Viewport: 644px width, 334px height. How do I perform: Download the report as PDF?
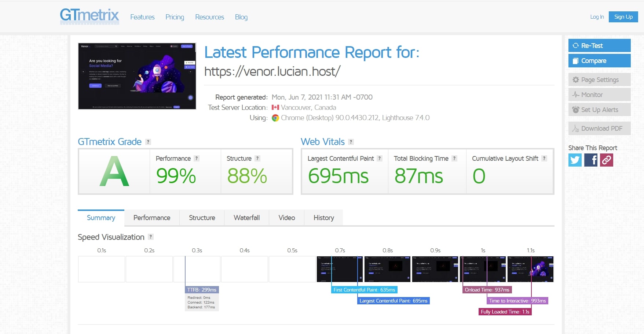click(x=600, y=128)
